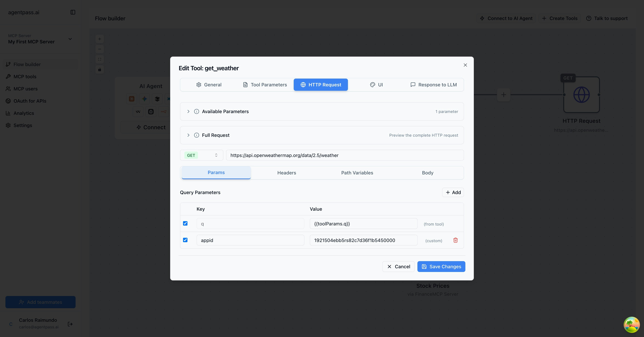Add a new query parameter
This screenshot has height=337, width=644.
tap(453, 192)
